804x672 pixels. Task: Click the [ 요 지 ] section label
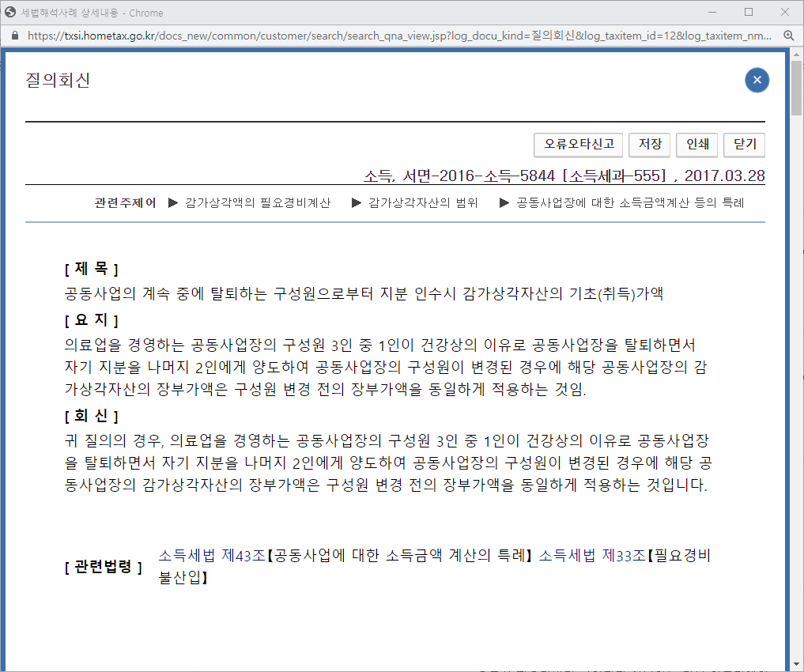tap(91, 320)
